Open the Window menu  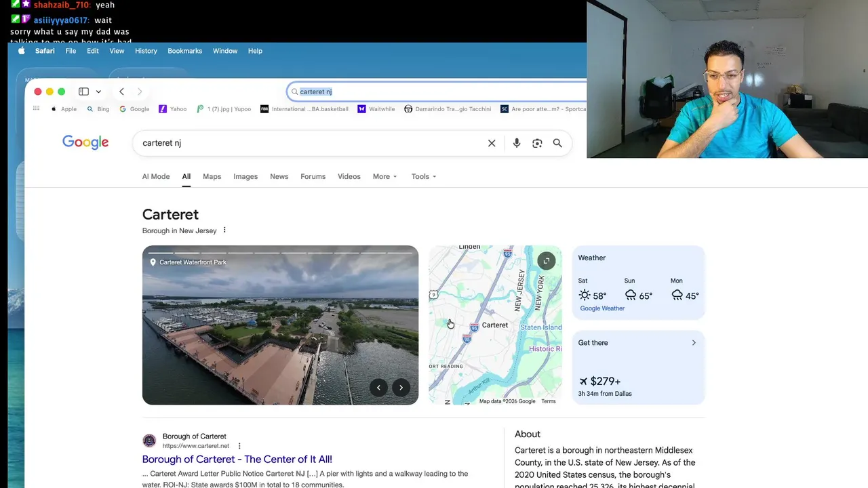[225, 51]
